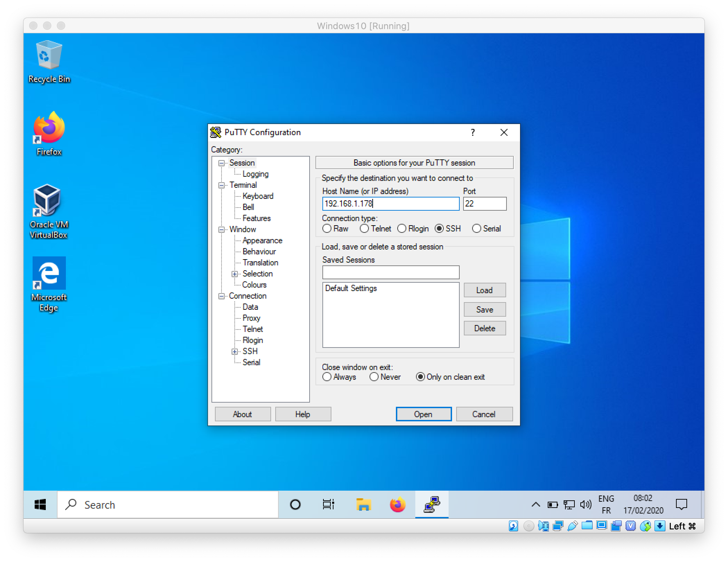Launch Firefox from the desktop shortcut
Image resolution: width=728 pixels, height=562 pixels.
(49, 133)
